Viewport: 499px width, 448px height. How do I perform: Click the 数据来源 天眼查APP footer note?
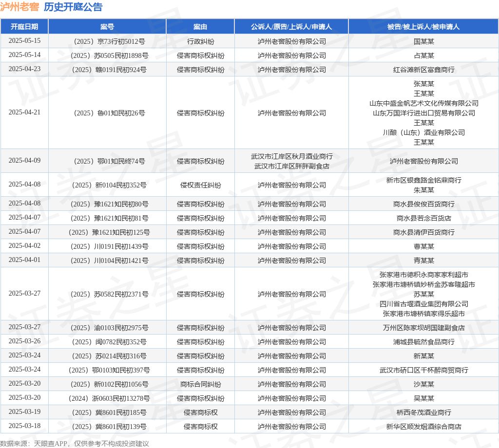click(x=75, y=444)
